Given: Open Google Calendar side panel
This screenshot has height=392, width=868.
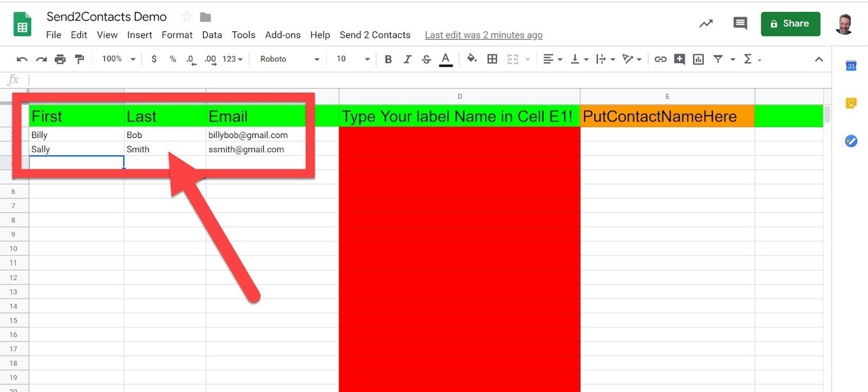Looking at the screenshot, I should click(x=851, y=66).
